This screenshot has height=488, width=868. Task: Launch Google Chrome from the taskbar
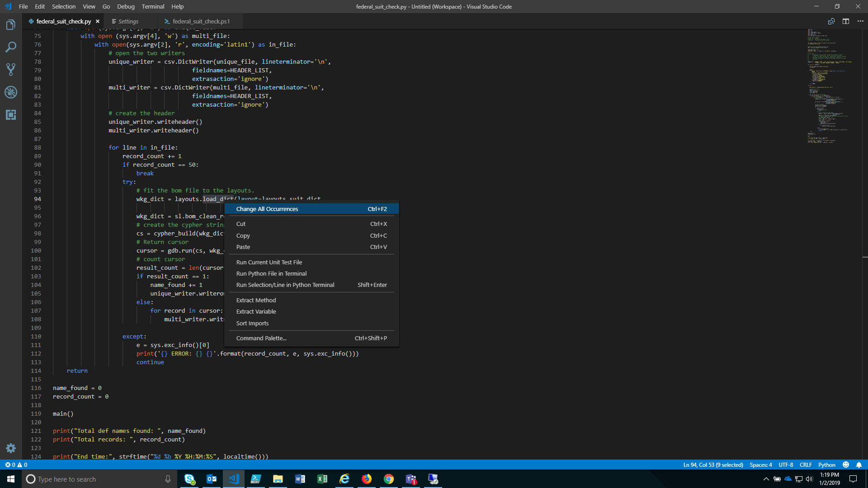pos(389,479)
